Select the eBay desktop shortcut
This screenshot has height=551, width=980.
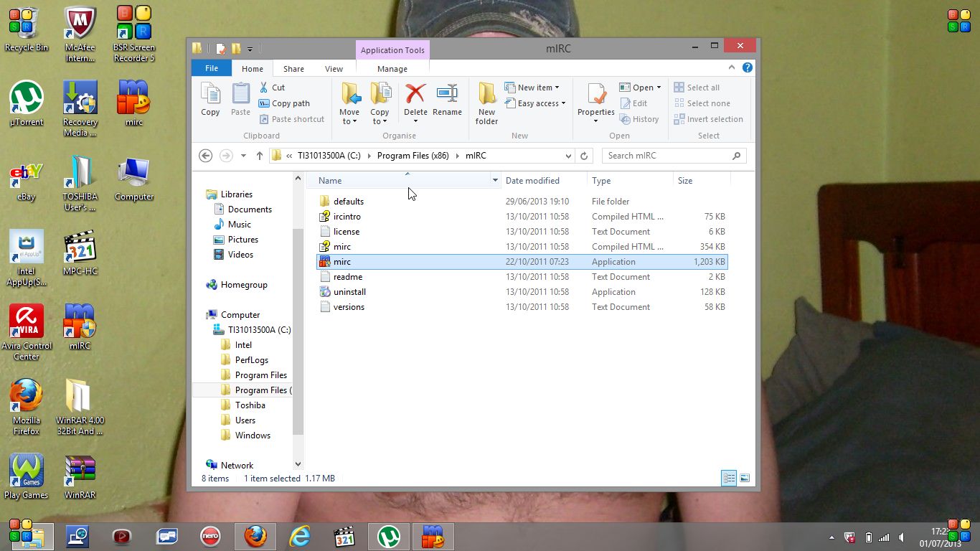tap(27, 179)
